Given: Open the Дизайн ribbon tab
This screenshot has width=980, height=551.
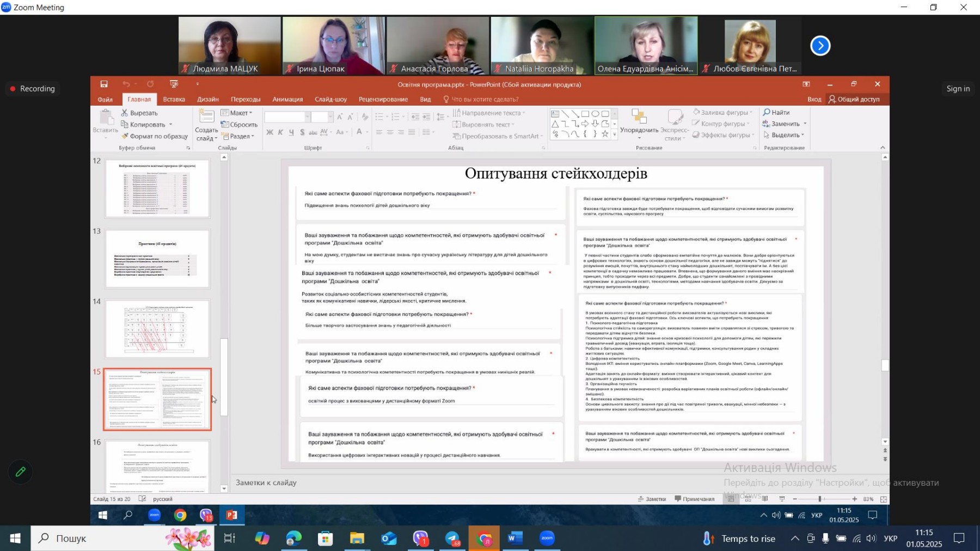Looking at the screenshot, I should tap(208, 99).
